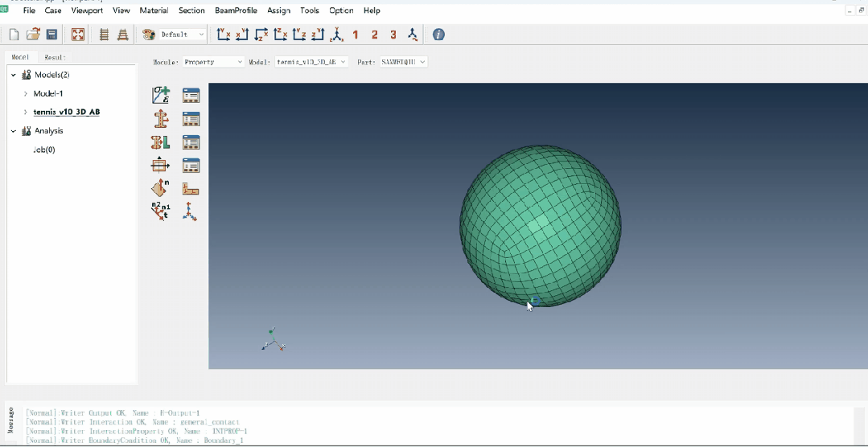Click the 'general_contact' message log line
Screen dimensions: 868x447
coord(133,422)
